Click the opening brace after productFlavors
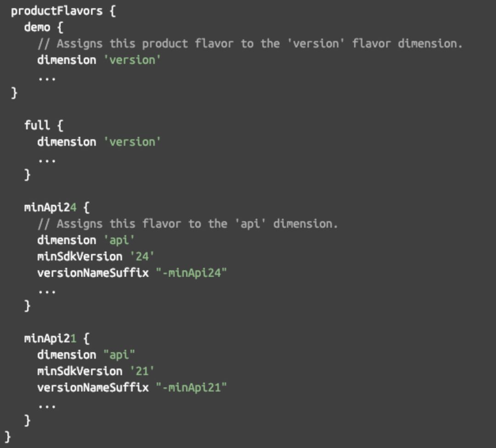 (113, 11)
